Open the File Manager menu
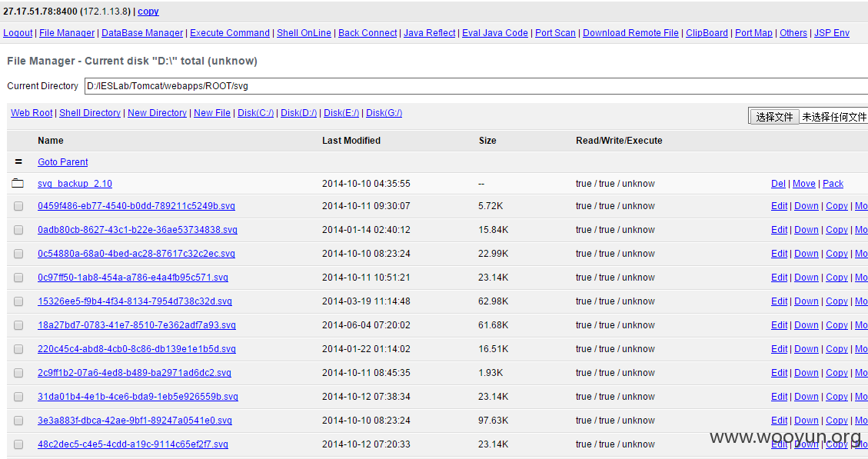Screen dimensions: 868x459 pyautogui.click(x=67, y=32)
